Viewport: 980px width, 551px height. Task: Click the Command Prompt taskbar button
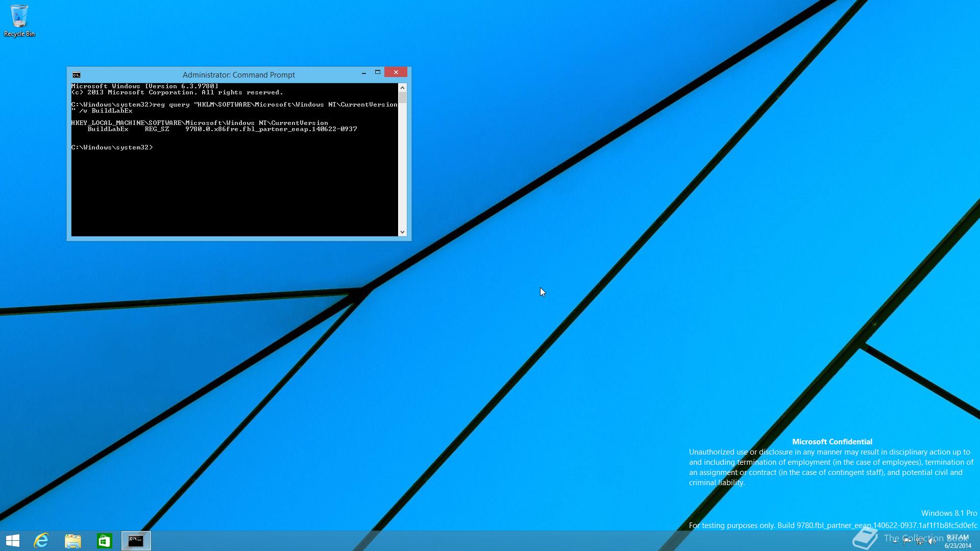coord(136,540)
